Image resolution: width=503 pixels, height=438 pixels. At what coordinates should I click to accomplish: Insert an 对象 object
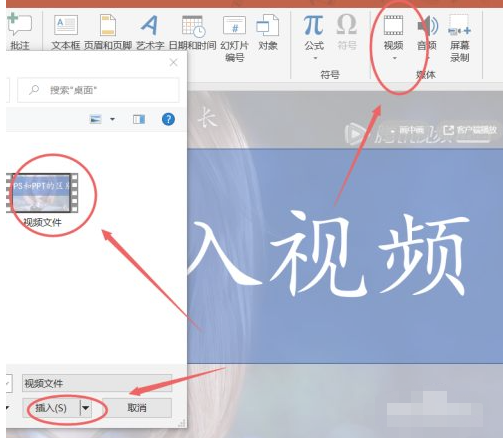pos(268,32)
